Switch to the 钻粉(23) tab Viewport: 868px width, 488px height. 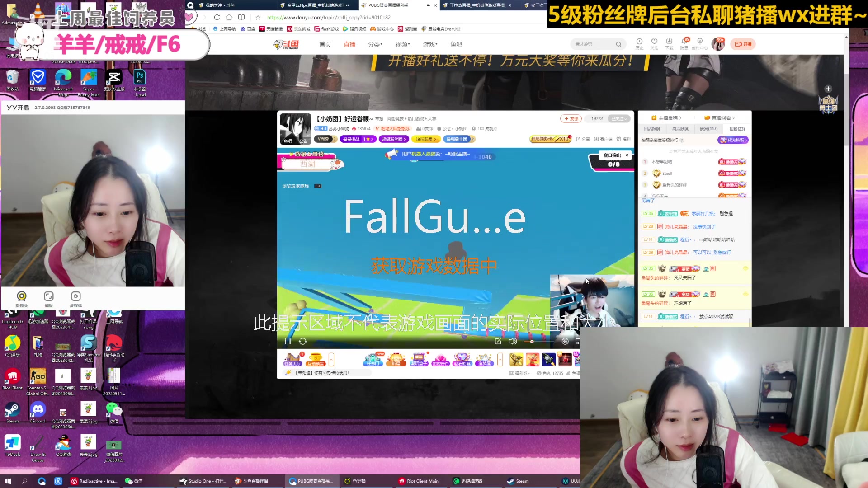[737, 129]
